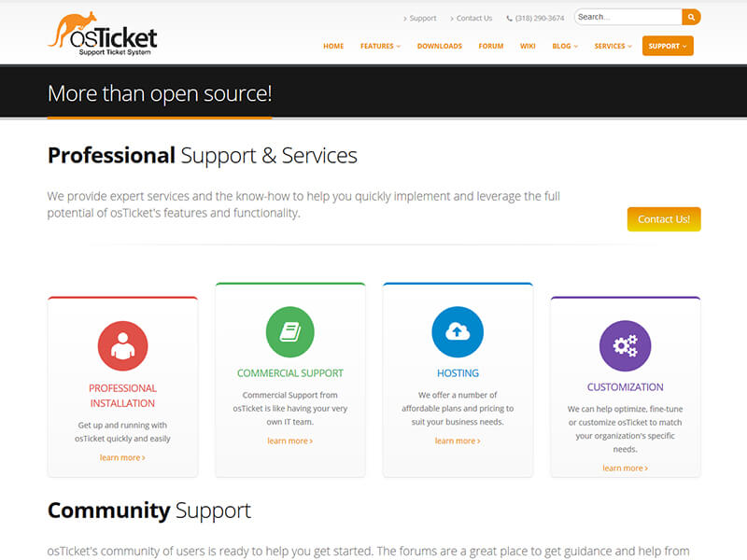
Task: Click "Get up and running with" description text
Action: pyautogui.click(x=122, y=426)
